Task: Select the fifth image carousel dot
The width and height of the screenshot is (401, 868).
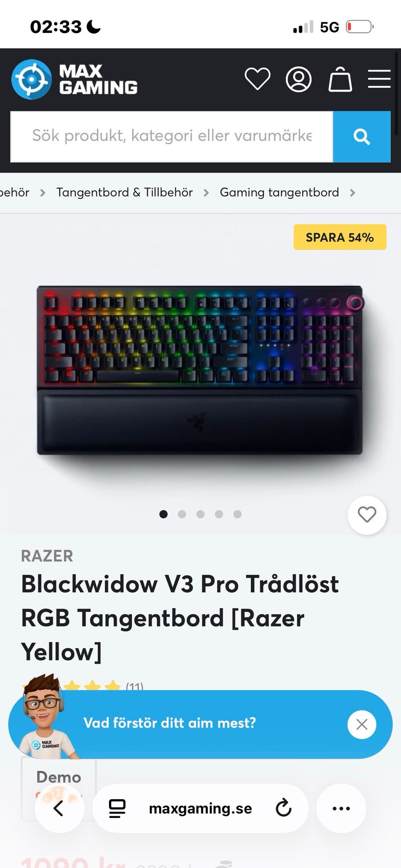Action: (237, 514)
